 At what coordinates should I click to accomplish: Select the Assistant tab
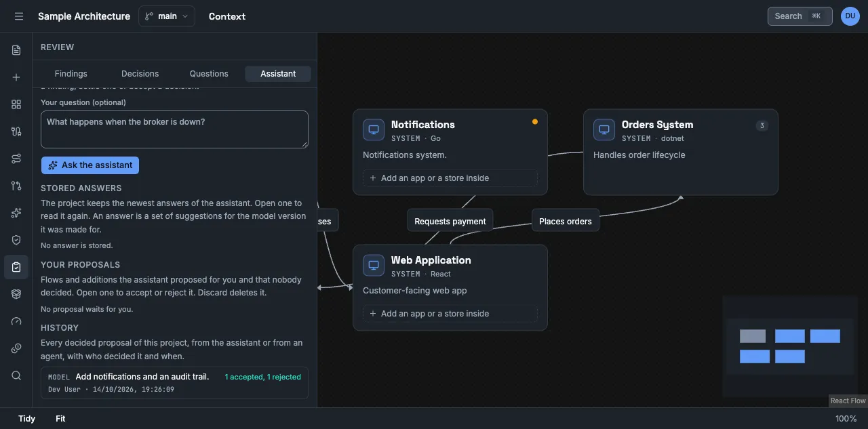tap(278, 74)
